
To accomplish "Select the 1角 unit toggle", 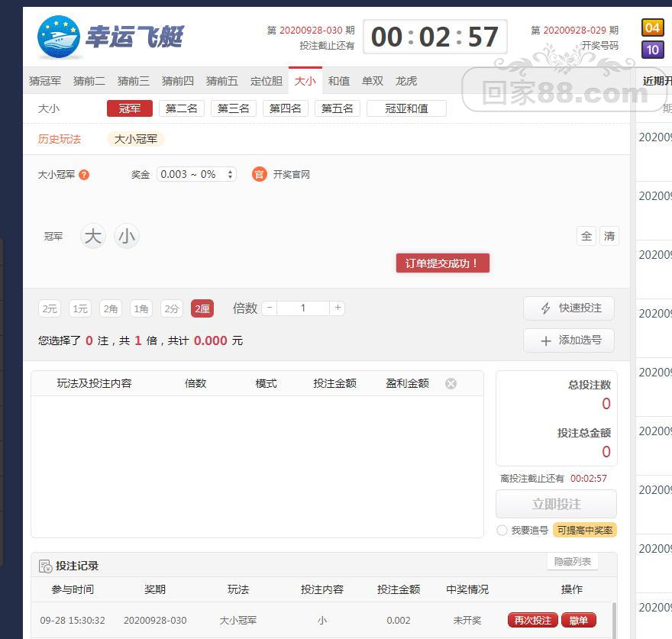I will (141, 308).
